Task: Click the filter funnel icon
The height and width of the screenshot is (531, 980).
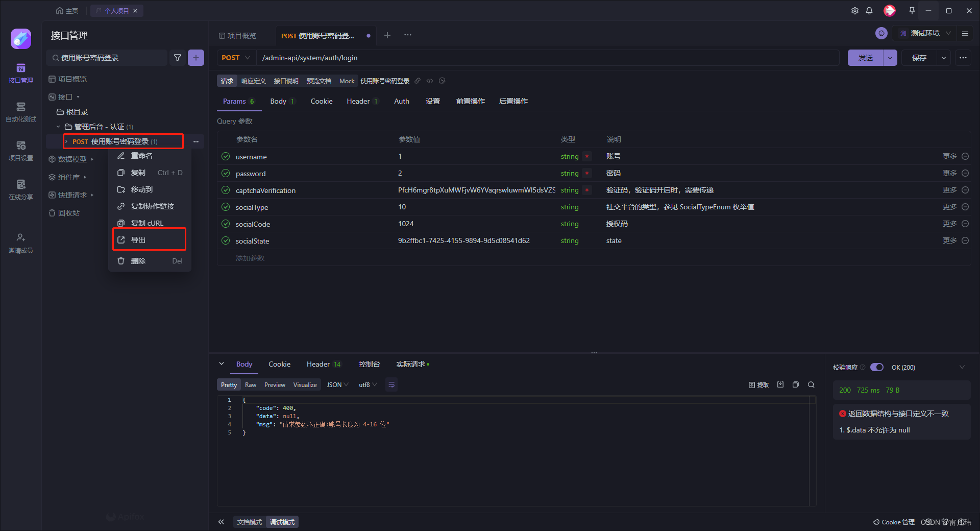Action: pos(178,58)
